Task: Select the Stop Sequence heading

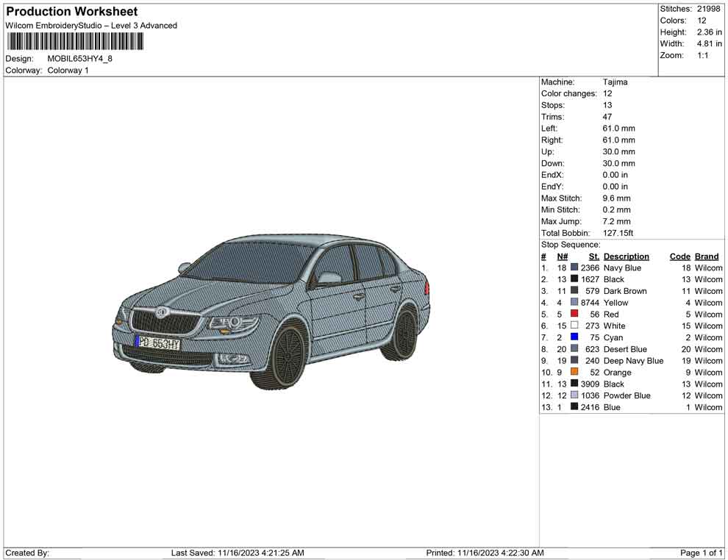Action: point(570,244)
